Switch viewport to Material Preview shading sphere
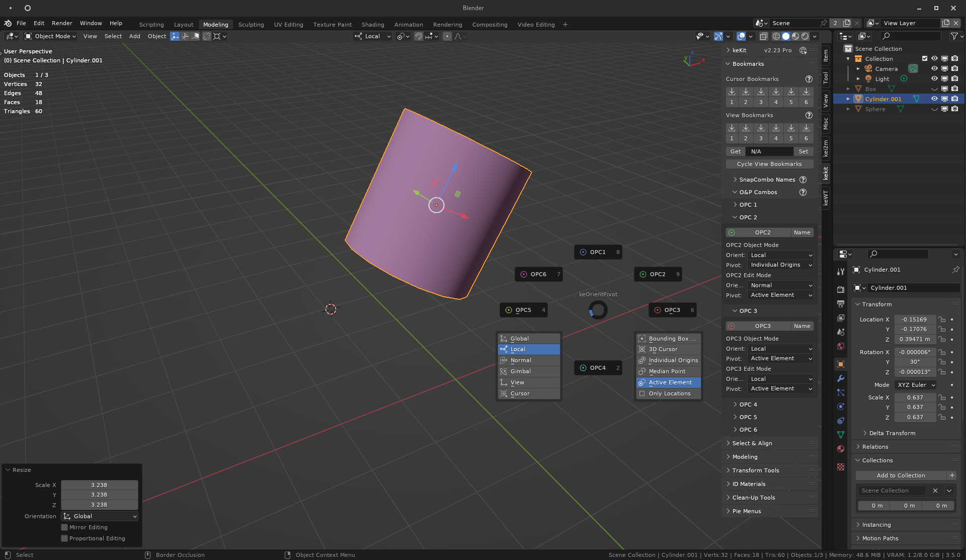966x560 pixels. 795,36
